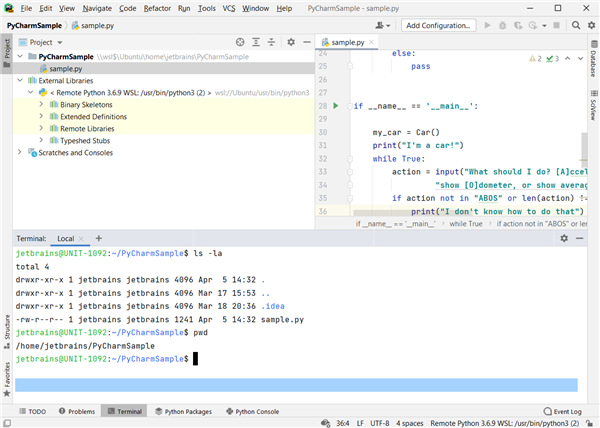Toggle the Project side tab
600x428 pixels.
tap(7, 54)
